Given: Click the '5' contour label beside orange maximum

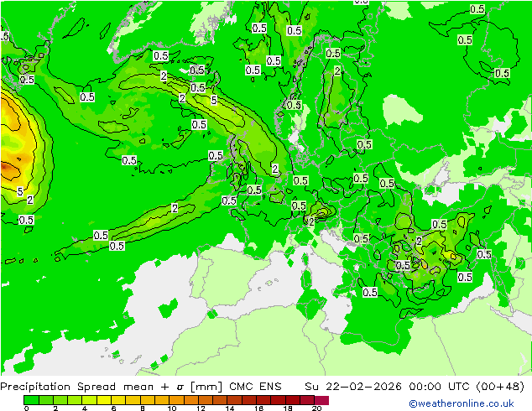Looking at the screenshot, I should tap(20, 191).
